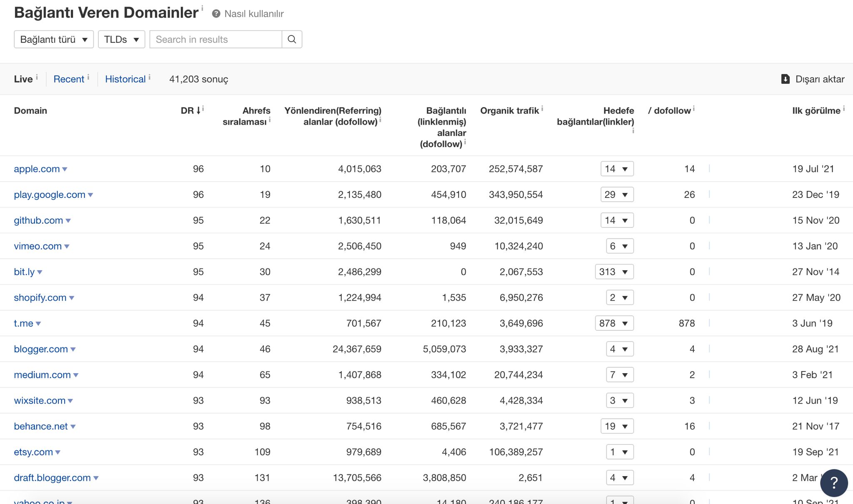Expand the arrow next to shopify.com
This screenshot has height=504, width=853.
[72, 298]
